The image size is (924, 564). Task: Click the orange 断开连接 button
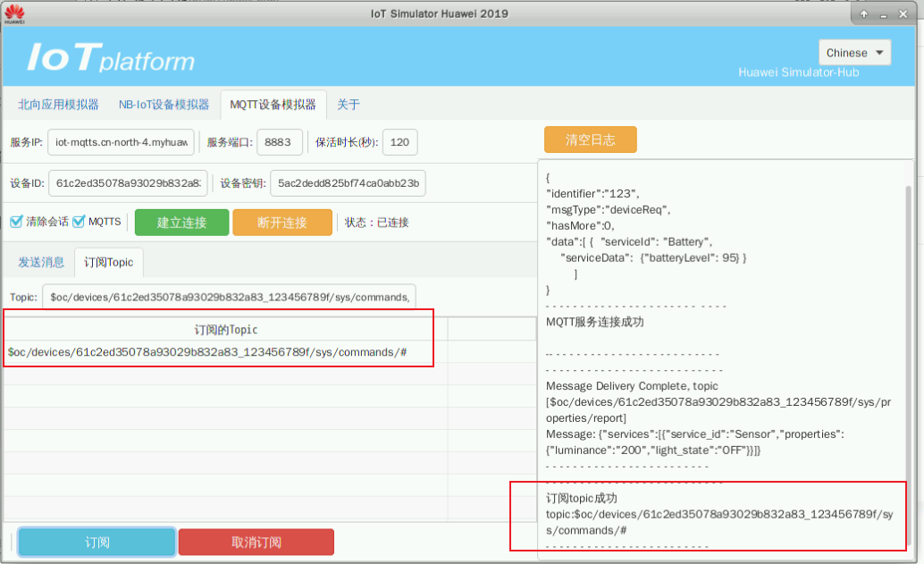click(282, 223)
